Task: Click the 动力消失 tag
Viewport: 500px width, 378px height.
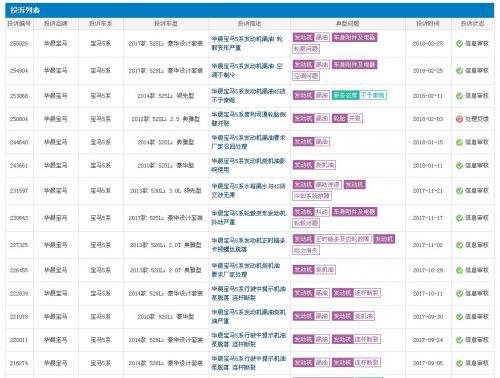Action: [306, 250]
